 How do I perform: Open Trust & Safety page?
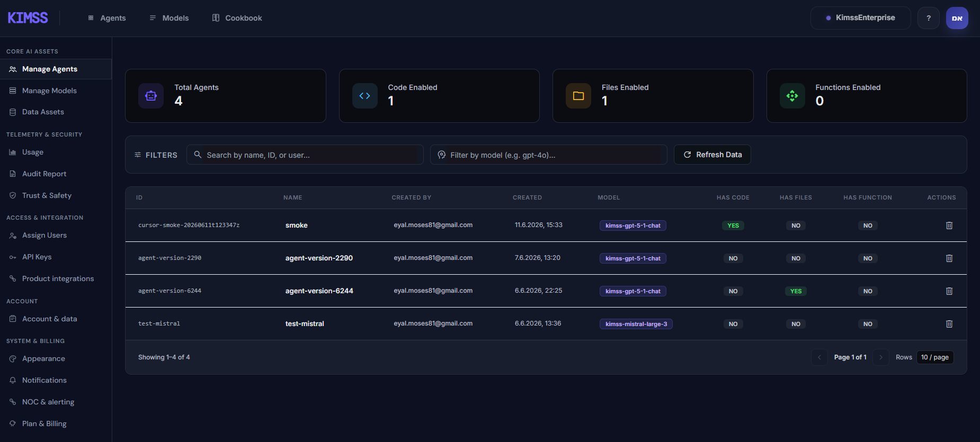point(56,195)
